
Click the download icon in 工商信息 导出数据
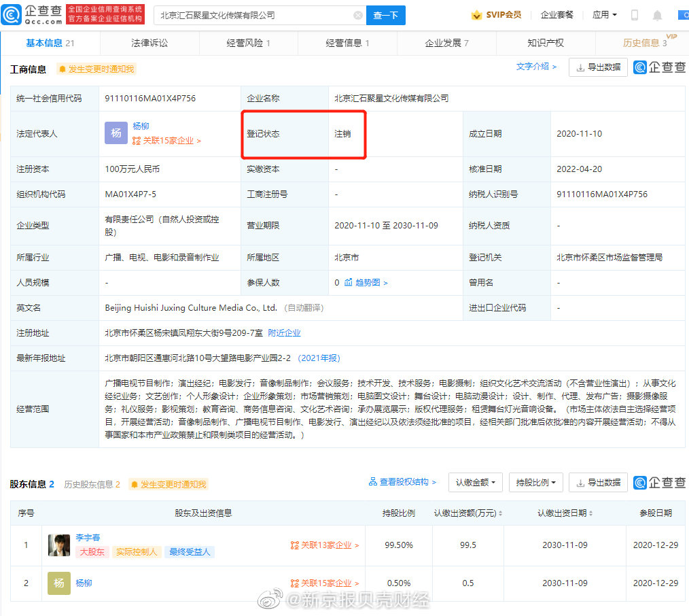click(580, 68)
